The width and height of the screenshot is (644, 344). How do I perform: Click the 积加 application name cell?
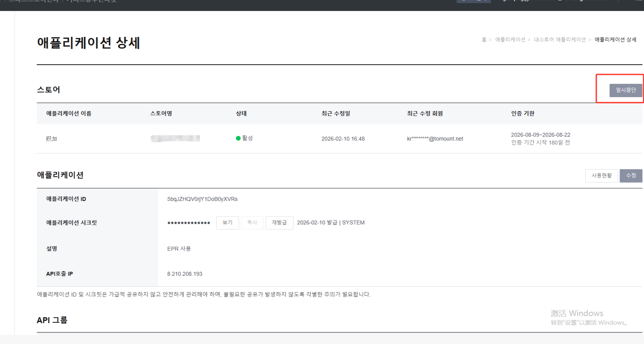click(x=51, y=139)
